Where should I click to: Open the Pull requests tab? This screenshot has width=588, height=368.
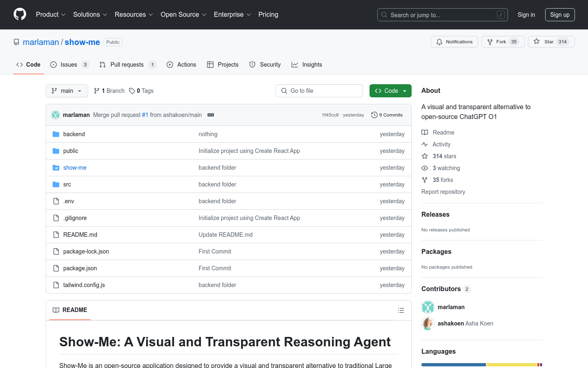127,65
